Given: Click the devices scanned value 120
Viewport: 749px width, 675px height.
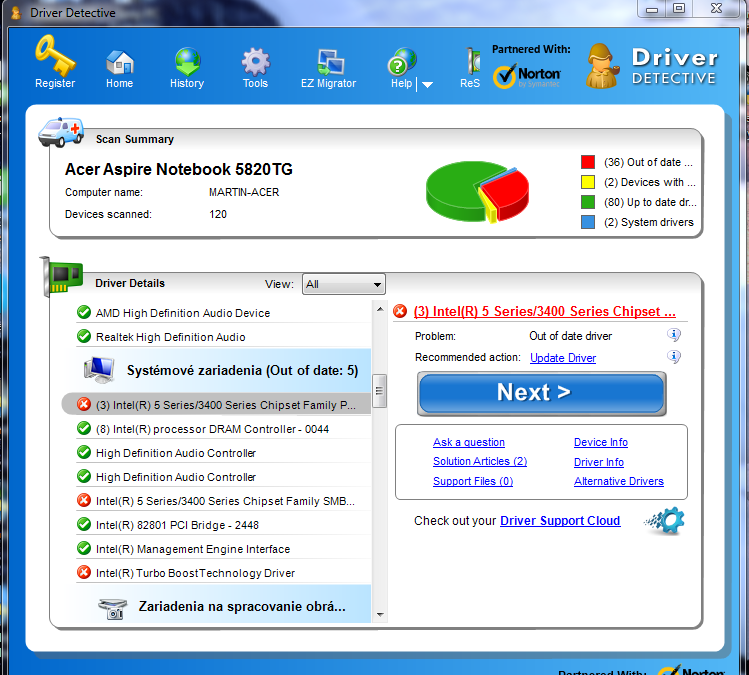Looking at the screenshot, I should pos(218,214).
